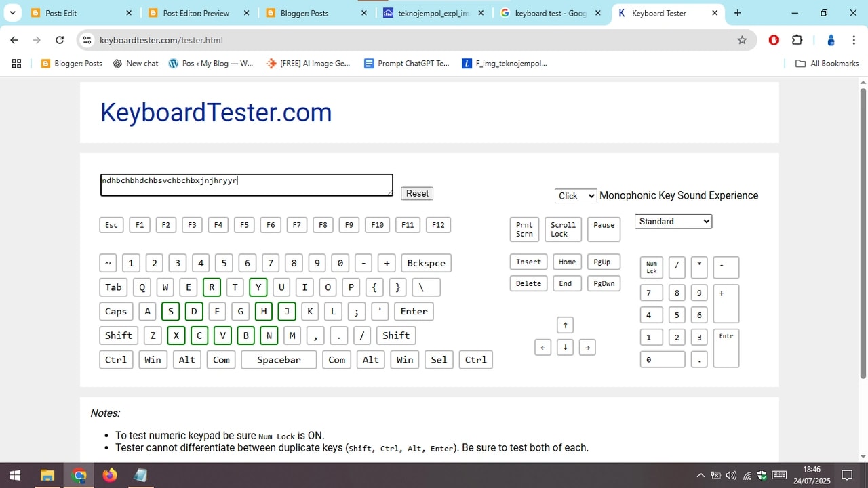This screenshot has width=868, height=488.
Task: Open the Click key sound dropdown
Action: [576, 196]
